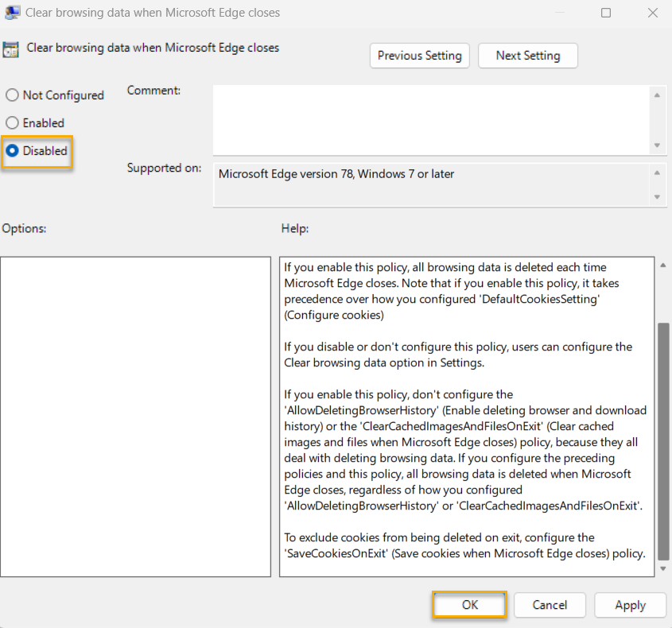Viewport: 672px width, 628px height.
Task: Apply the Disabled setting
Action: coord(630,605)
